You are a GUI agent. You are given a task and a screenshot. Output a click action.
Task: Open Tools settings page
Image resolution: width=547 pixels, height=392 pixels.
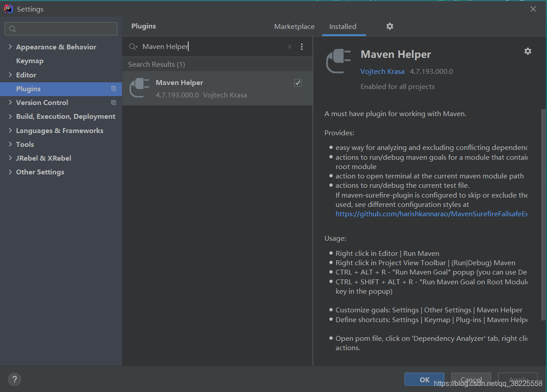pos(25,145)
